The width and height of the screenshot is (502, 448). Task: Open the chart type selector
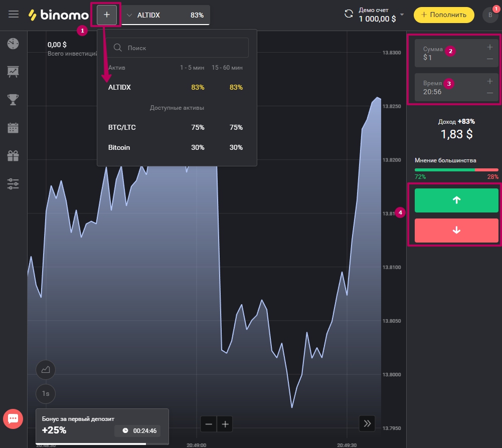46,370
